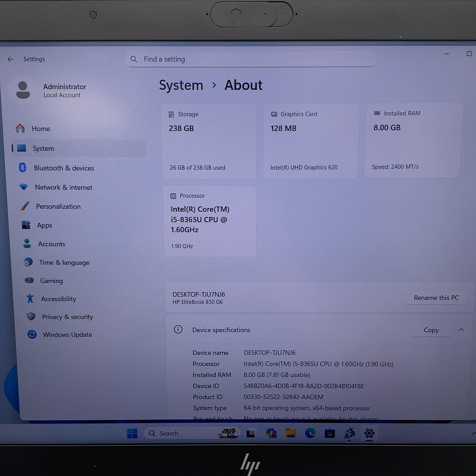Screen dimensions: 476x476
Task: Click the game controller icon for Gaming
Action: (29, 280)
